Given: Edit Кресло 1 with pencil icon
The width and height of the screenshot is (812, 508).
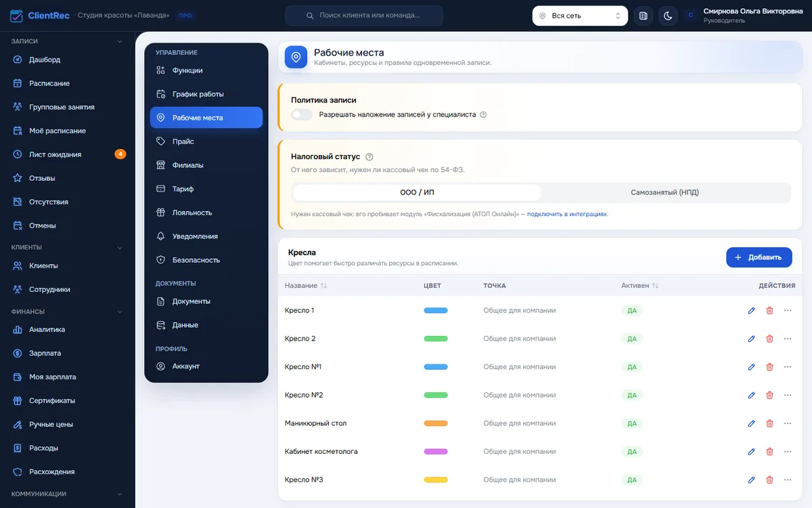Looking at the screenshot, I should tap(751, 310).
